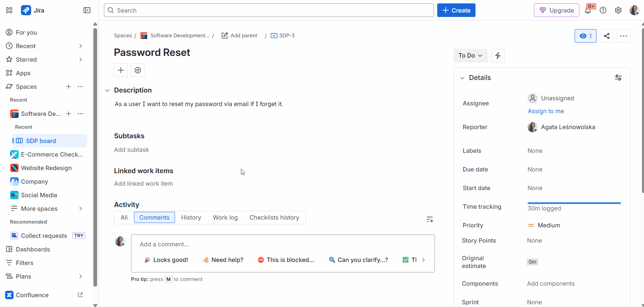
Task: Open the automation lightning bolt menu
Action: [498, 56]
